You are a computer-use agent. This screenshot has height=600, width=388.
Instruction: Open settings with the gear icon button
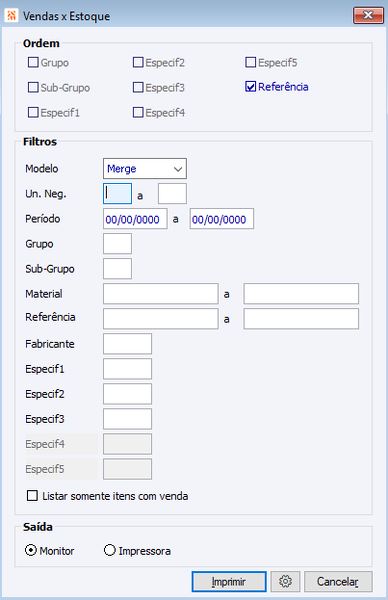click(285, 581)
